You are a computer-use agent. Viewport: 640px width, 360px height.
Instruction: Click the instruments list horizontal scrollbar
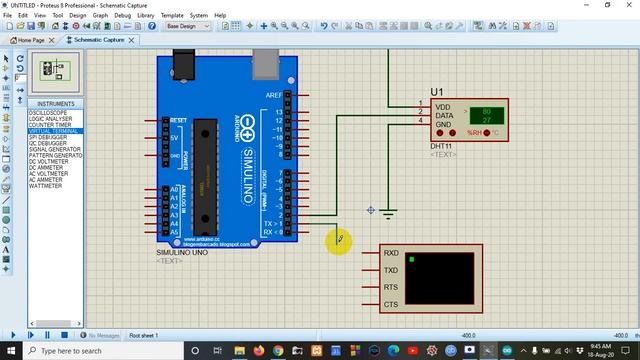pos(56,324)
